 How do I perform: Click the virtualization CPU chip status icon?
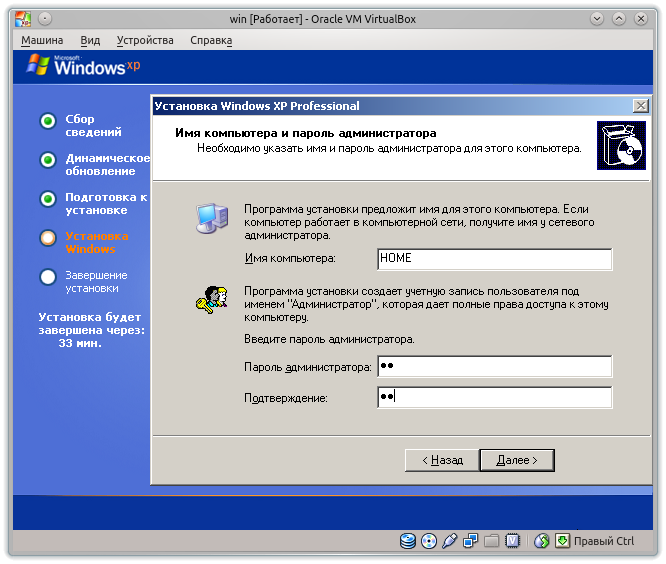click(x=512, y=541)
